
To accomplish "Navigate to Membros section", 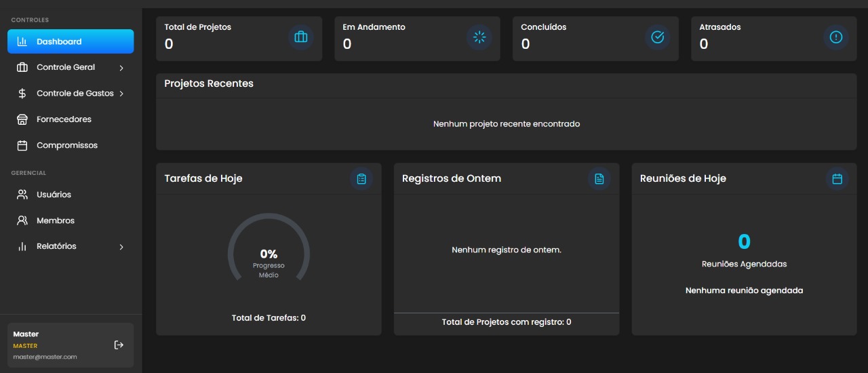I will (x=55, y=220).
